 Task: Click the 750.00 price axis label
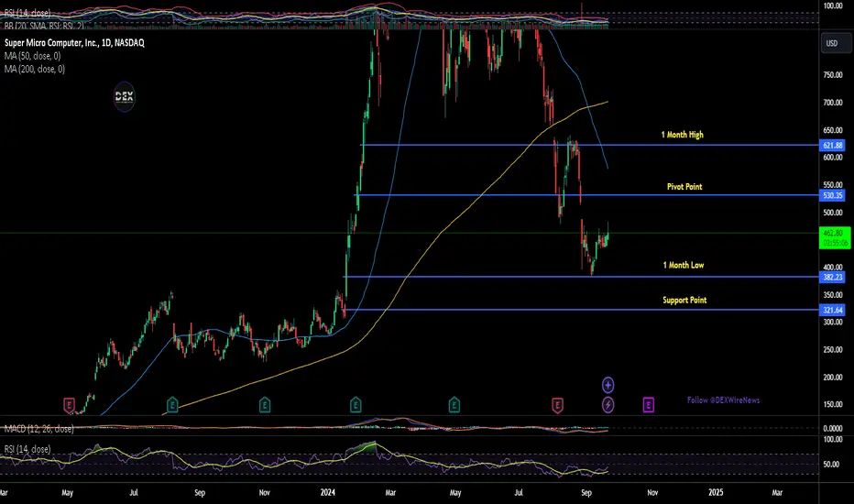point(833,75)
